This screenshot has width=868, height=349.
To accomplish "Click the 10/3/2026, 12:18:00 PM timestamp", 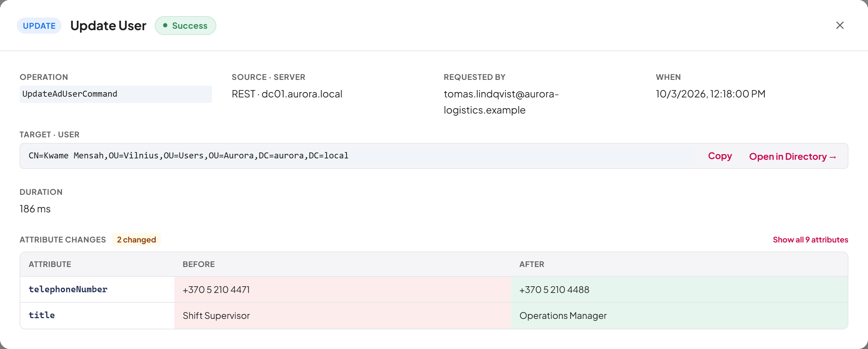I will (710, 94).
